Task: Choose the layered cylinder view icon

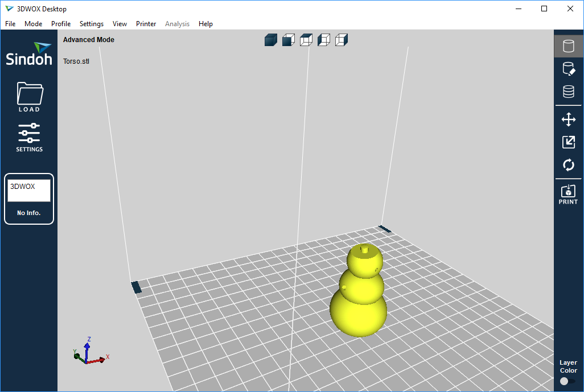Action: (568, 92)
